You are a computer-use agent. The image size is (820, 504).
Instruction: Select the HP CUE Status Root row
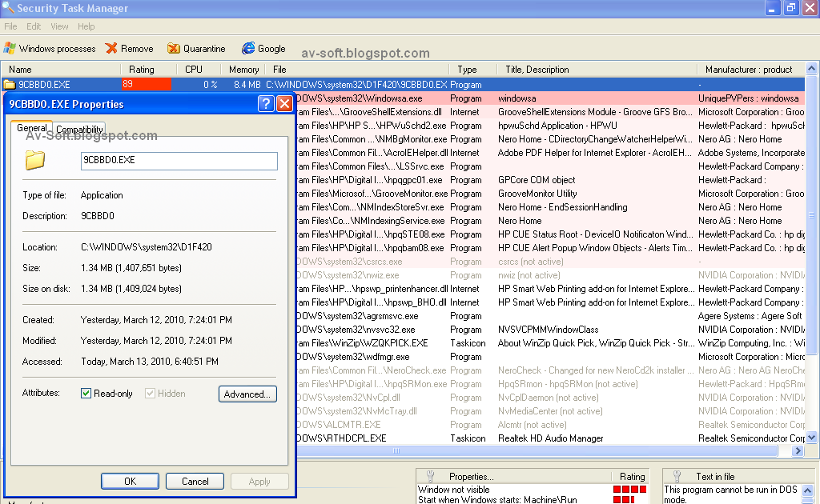coord(550,234)
